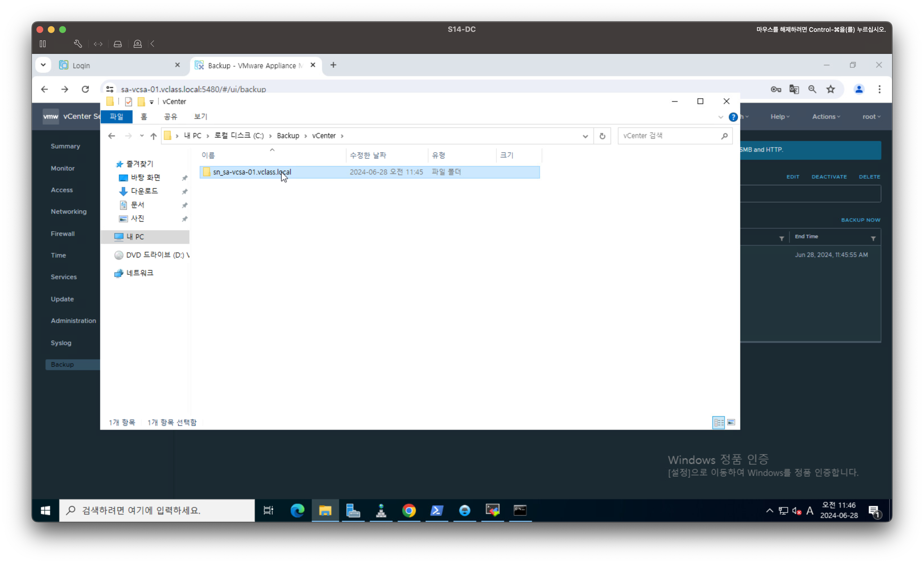The height and width of the screenshot is (564, 924).
Task: Open Microsoft Edge from taskbar
Action: pyautogui.click(x=297, y=510)
